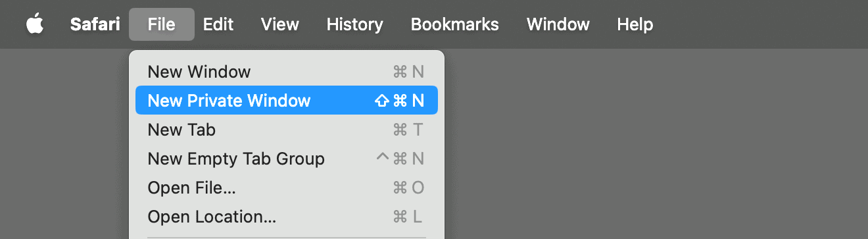Screen dimensions: 868x239
Task: Open the Safari application menu
Action: coord(95,24)
